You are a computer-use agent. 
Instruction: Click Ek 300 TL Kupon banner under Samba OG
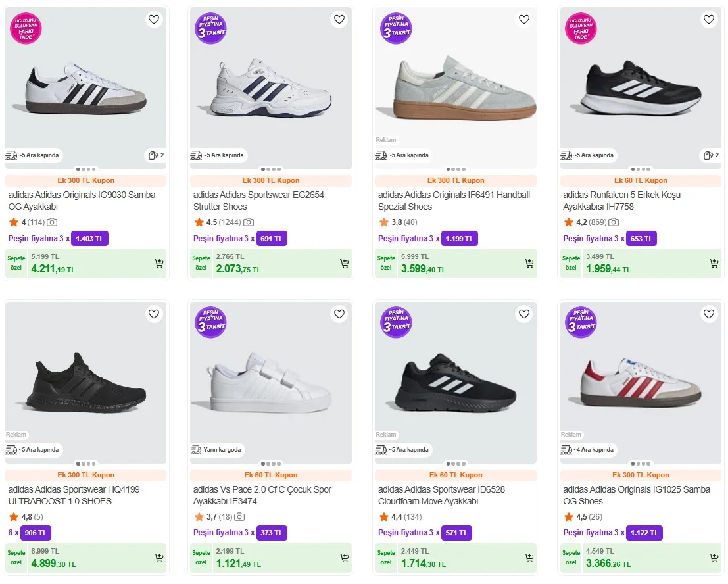tap(85, 180)
